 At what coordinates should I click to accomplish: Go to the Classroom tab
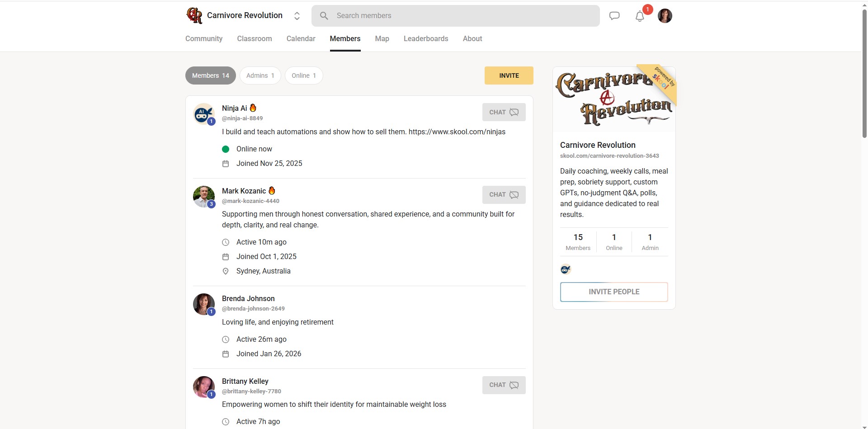[254, 39]
